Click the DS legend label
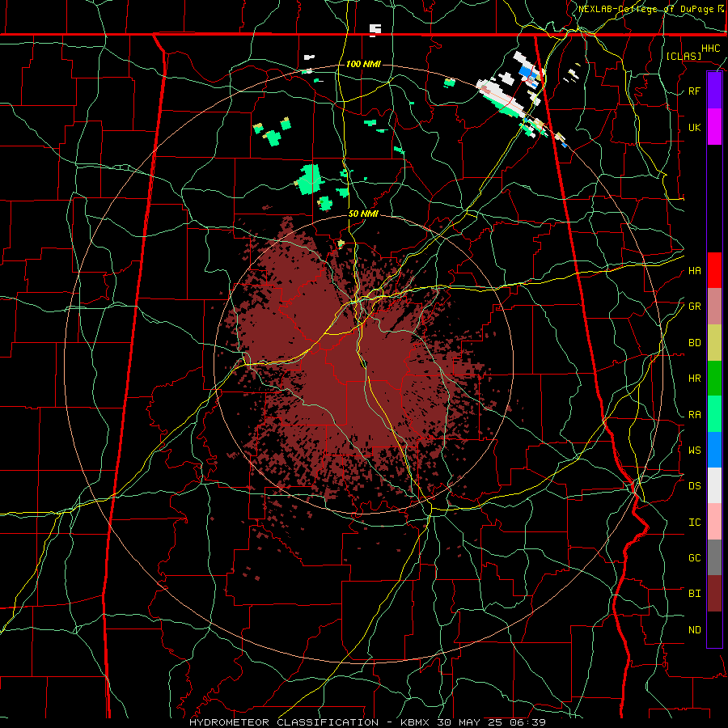Image resolution: width=728 pixels, height=728 pixels. (x=694, y=486)
